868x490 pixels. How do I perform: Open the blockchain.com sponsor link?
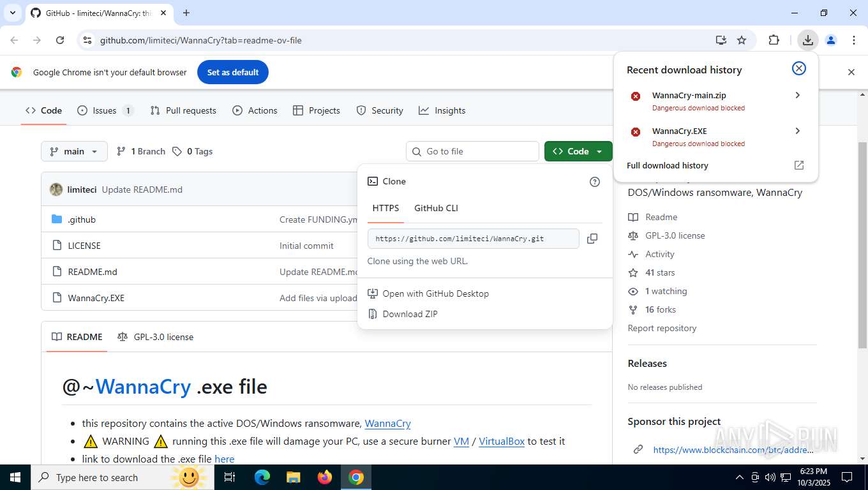tap(733, 450)
